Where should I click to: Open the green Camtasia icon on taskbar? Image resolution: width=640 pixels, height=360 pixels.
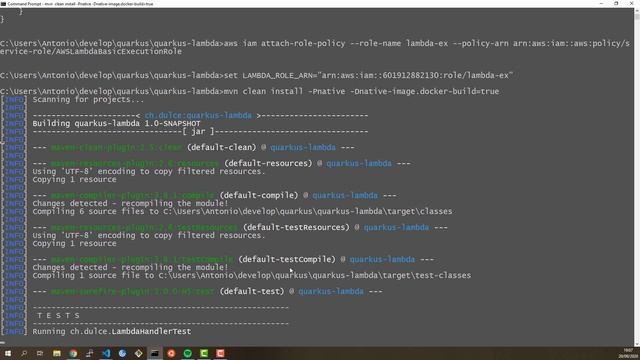click(x=204, y=353)
